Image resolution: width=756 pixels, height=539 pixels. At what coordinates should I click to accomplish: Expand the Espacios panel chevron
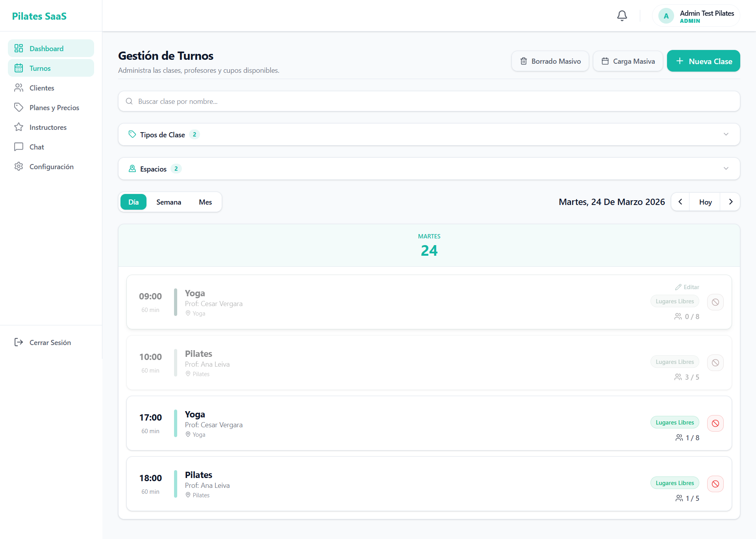pyautogui.click(x=726, y=169)
